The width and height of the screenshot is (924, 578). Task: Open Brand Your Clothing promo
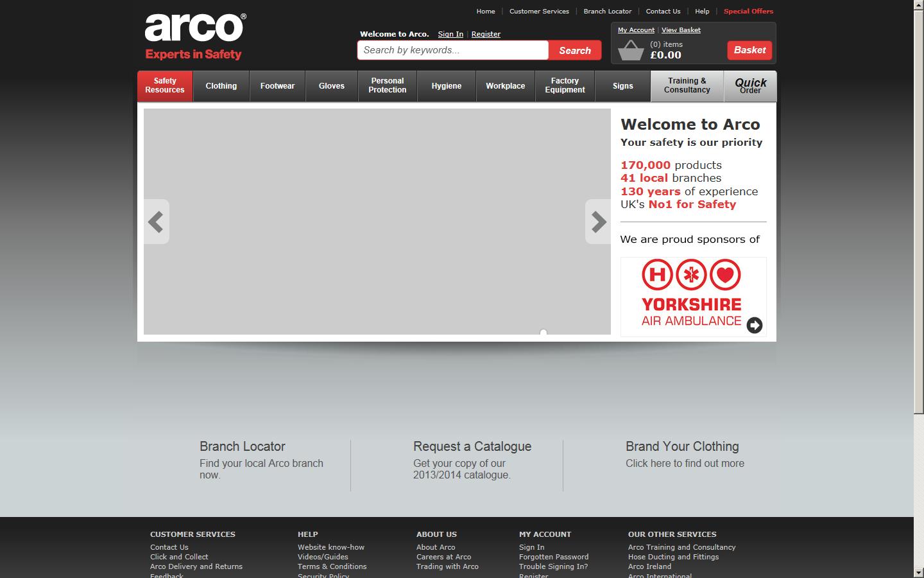pyautogui.click(x=682, y=446)
